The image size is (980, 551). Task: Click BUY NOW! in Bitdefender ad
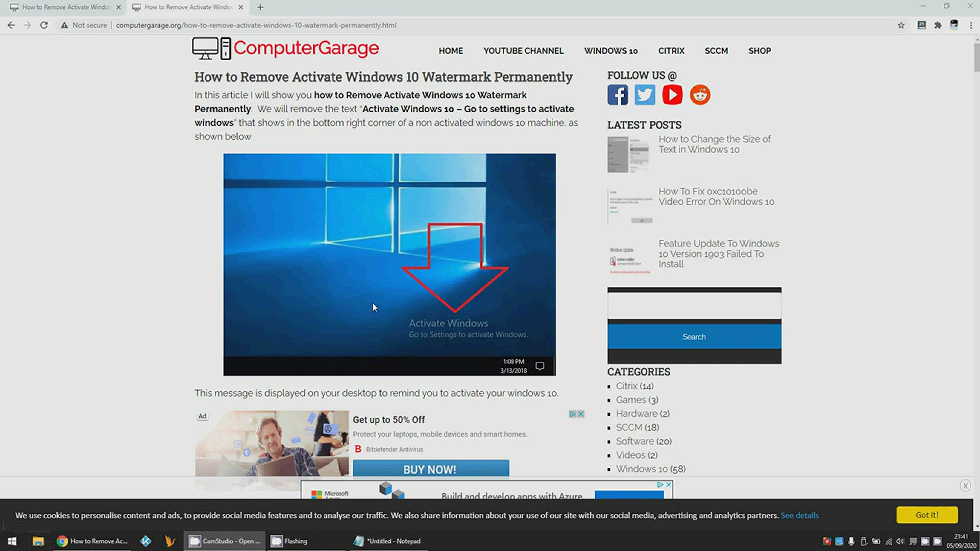[431, 469]
